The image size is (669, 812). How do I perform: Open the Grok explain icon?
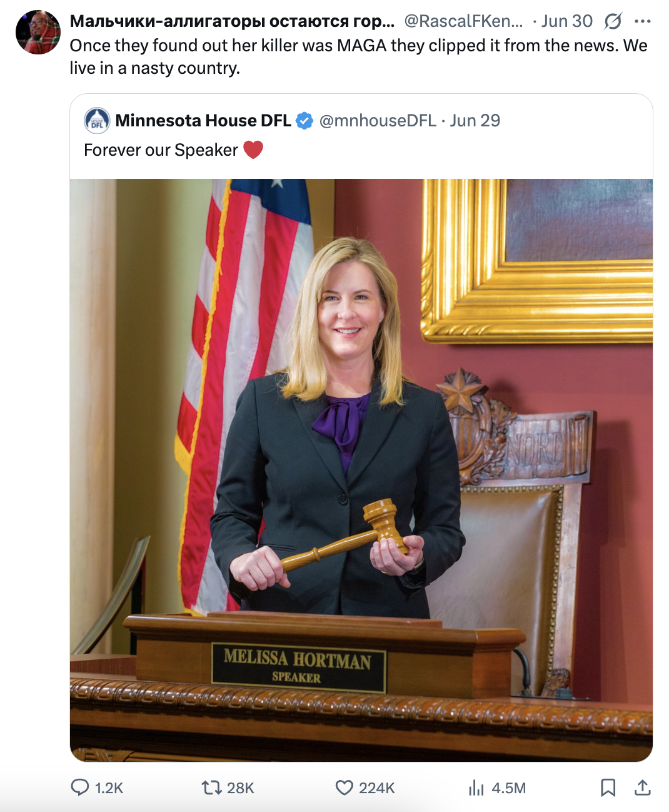tap(613, 21)
